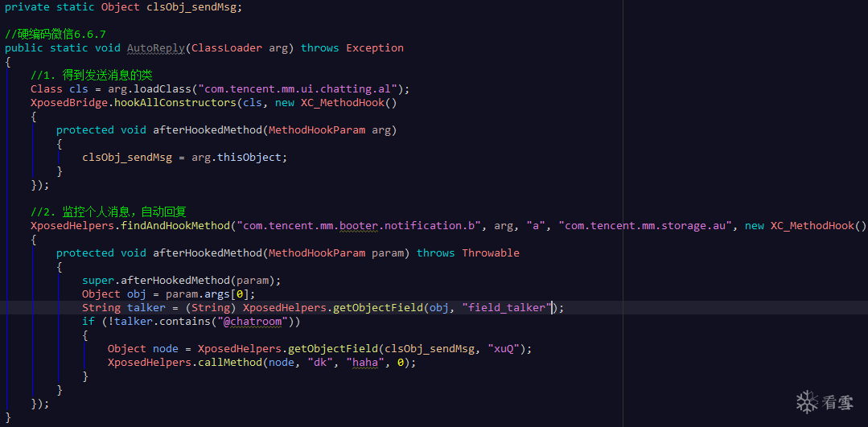Click the "field_talker" string
The image size is (868, 427).
click(507, 307)
